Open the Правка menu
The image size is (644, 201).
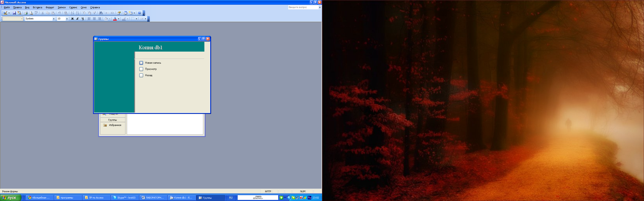(17, 8)
